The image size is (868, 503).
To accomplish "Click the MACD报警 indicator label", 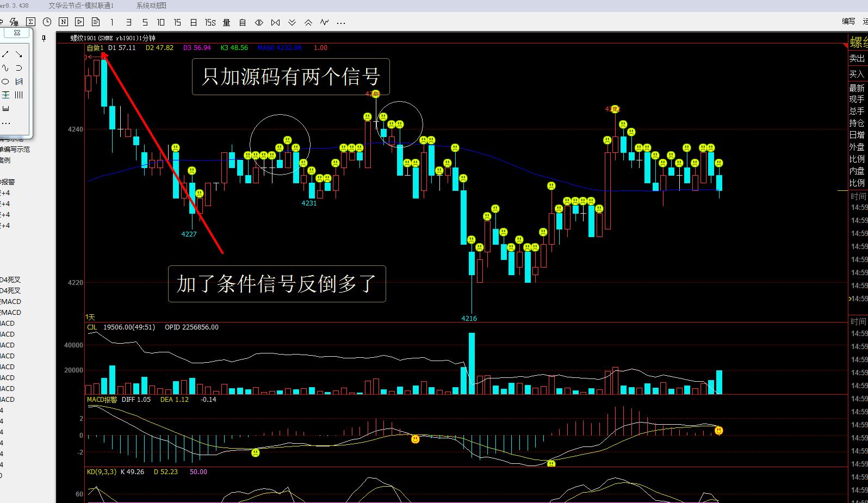I will (x=102, y=399).
